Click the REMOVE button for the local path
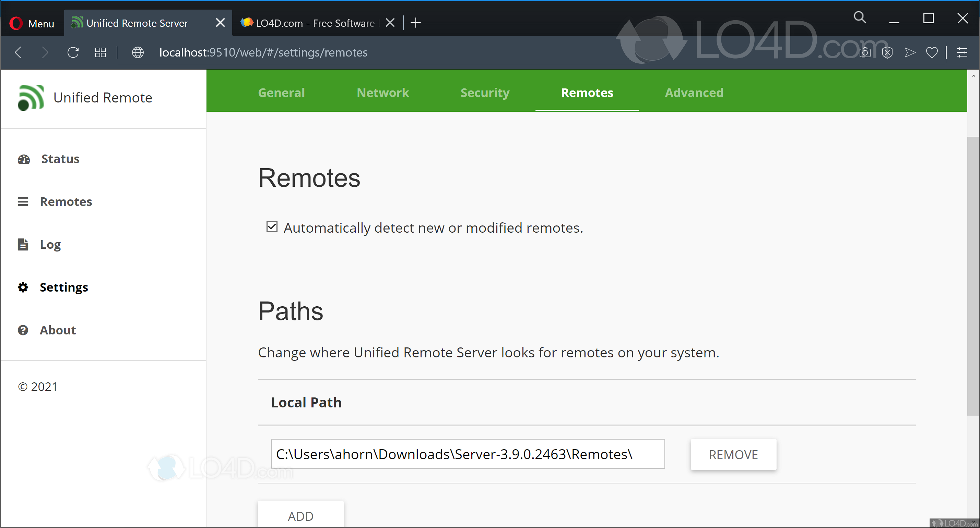This screenshot has width=980, height=528. pos(733,454)
